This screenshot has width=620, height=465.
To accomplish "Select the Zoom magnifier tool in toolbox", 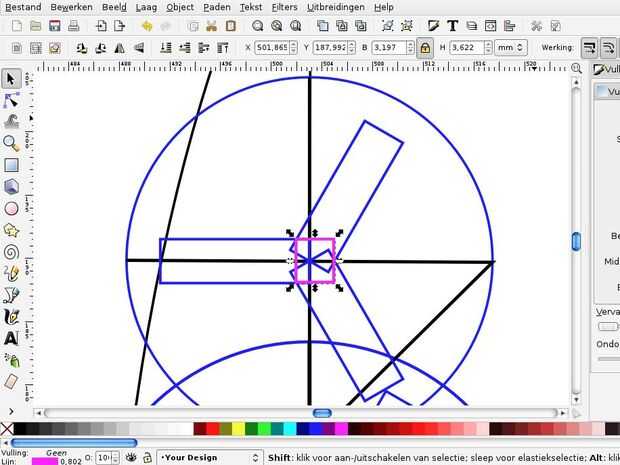I will 11,143.
